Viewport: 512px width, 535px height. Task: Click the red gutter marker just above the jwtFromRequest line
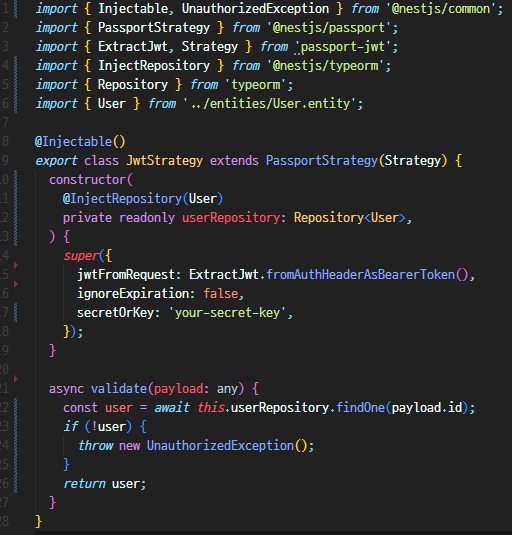coord(16,265)
